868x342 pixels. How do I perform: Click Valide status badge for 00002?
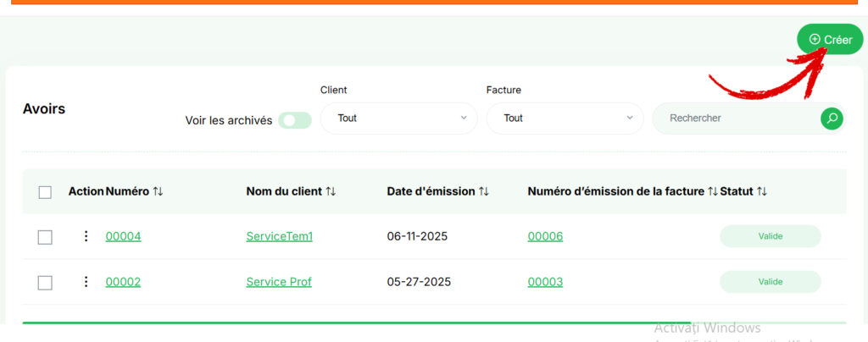[770, 282]
